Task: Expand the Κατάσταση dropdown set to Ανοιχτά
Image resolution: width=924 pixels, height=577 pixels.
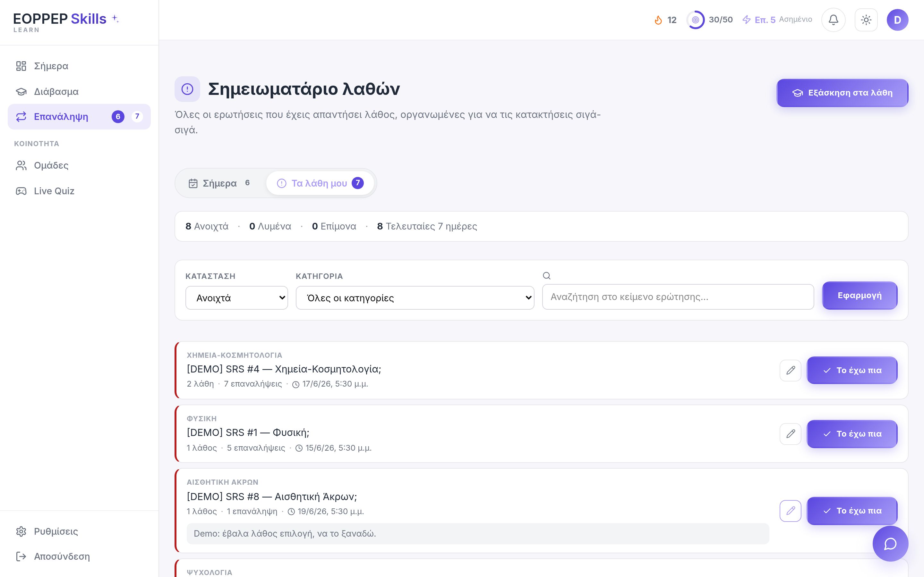Action: tap(237, 298)
